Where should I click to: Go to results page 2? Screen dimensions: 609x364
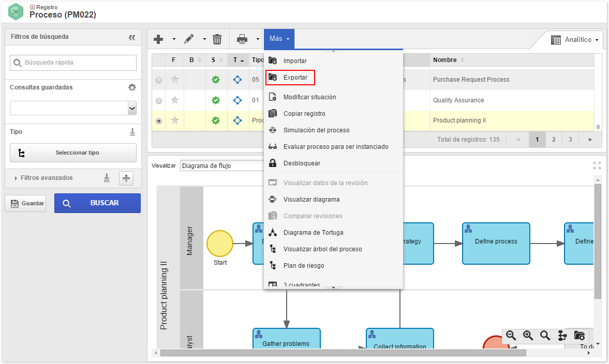click(554, 140)
